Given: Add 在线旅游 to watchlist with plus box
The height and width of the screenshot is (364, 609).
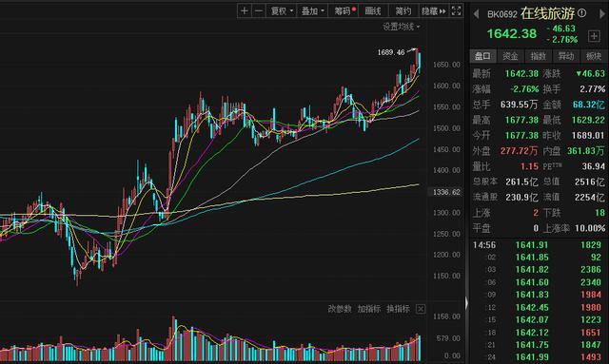Looking at the screenshot, I should click(594, 36).
